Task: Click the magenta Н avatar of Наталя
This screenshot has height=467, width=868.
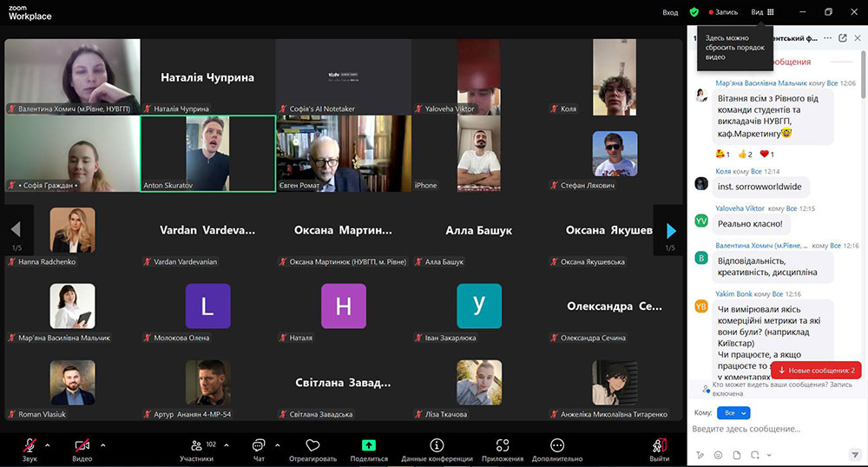Action: point(344,306)
